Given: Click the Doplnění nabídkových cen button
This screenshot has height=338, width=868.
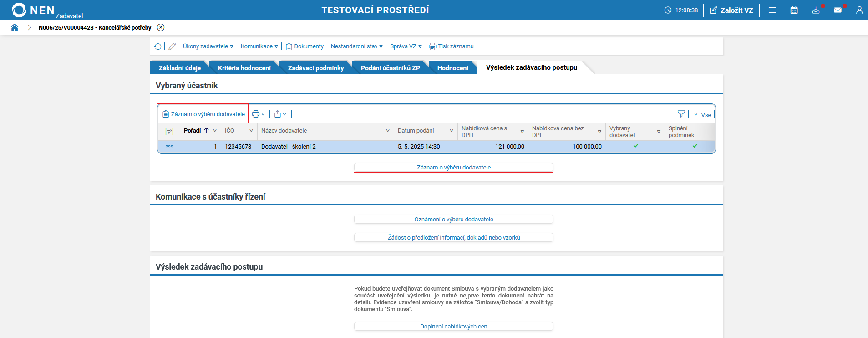Looking at the screenshot, I should click(x=454, y=327).
